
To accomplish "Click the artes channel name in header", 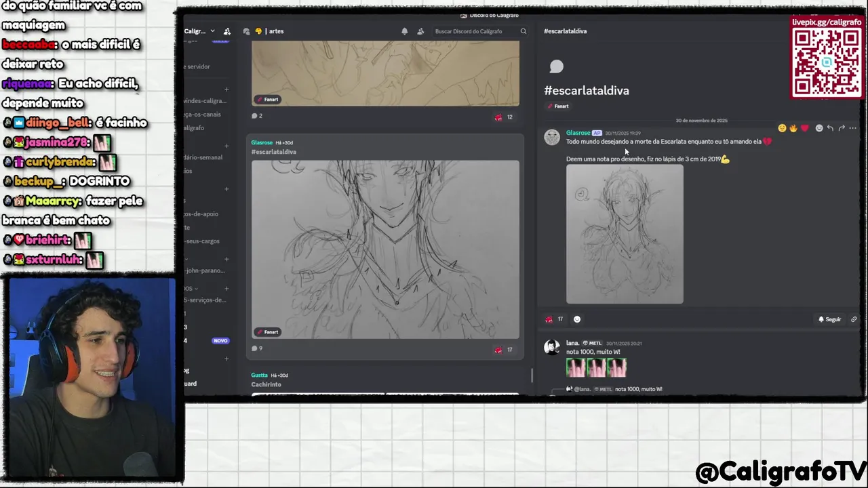I will click(x=276, y=31).
